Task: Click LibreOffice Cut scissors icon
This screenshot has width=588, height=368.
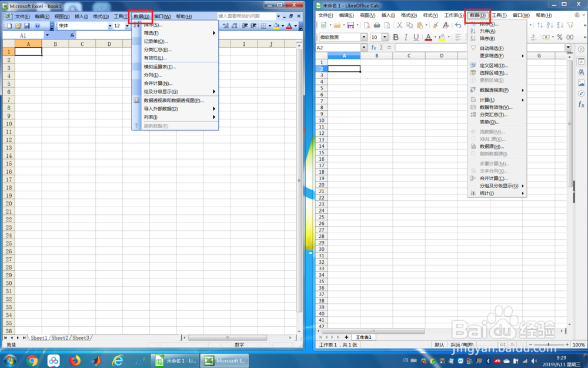Action: click(399, 25)
